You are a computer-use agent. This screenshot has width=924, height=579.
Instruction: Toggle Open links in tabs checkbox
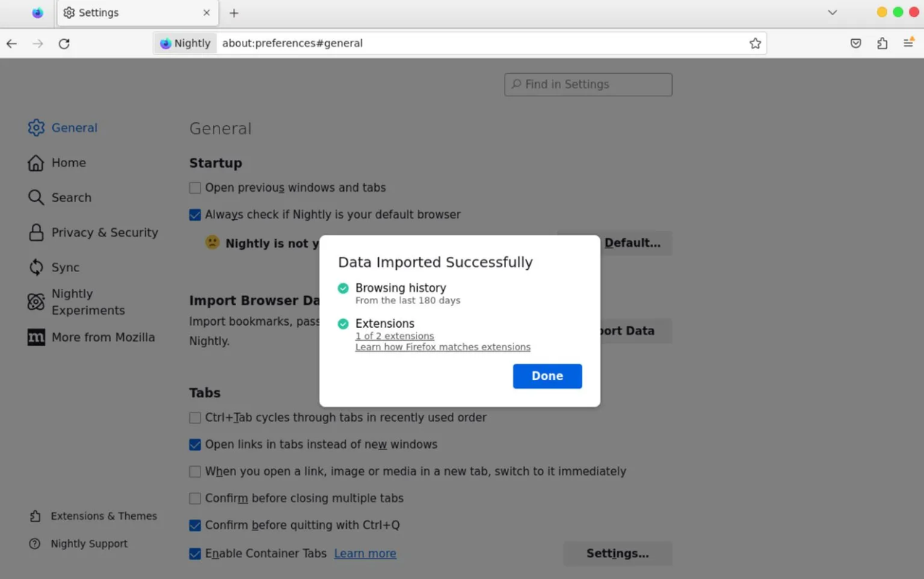click(x=195, y=444)
